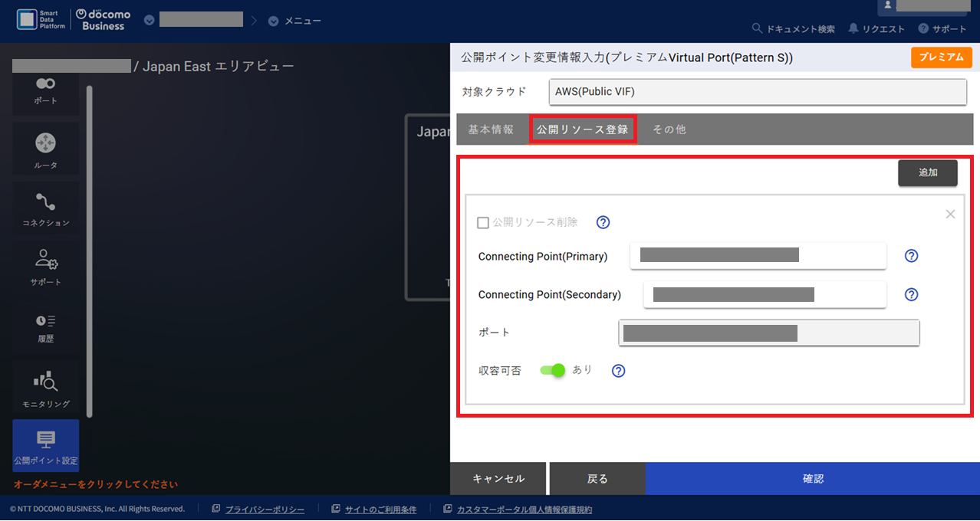The width and height of the screenshot is (980, 521).
Task: Enable the 公開リソース削除 checkbox
Action: point(483,221)
